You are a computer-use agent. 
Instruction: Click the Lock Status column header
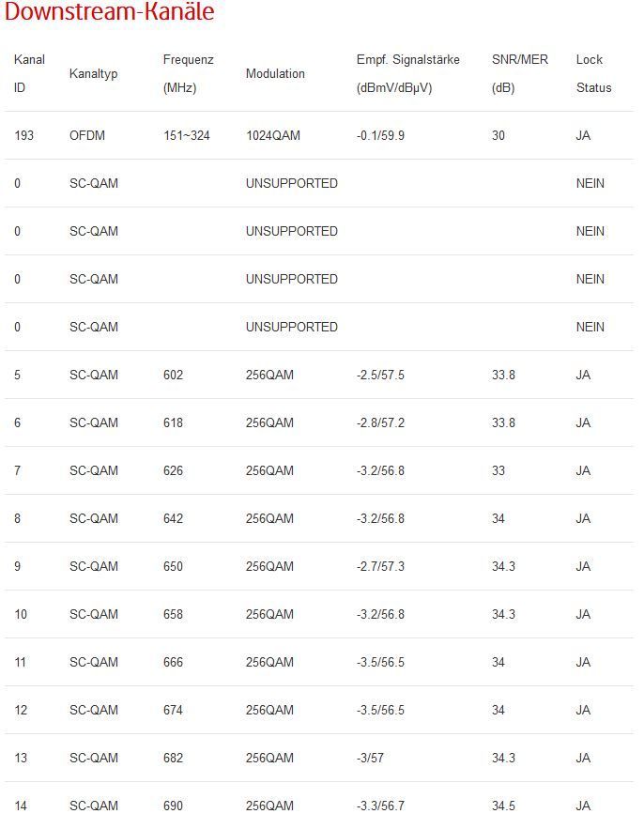pos(592,73)
